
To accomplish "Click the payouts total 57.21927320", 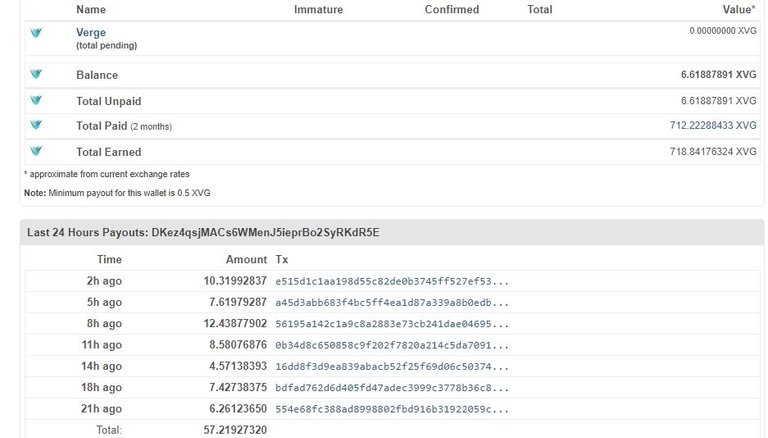I will tap(235, 430).
